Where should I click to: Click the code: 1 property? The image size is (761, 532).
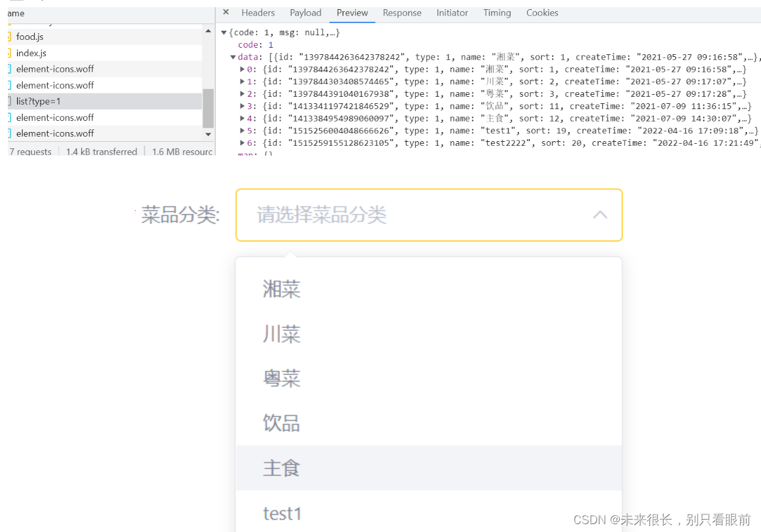pos(255,44)
